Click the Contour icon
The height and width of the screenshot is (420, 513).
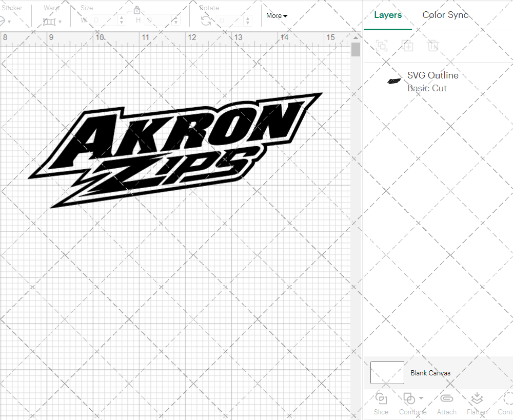(506, 404)
